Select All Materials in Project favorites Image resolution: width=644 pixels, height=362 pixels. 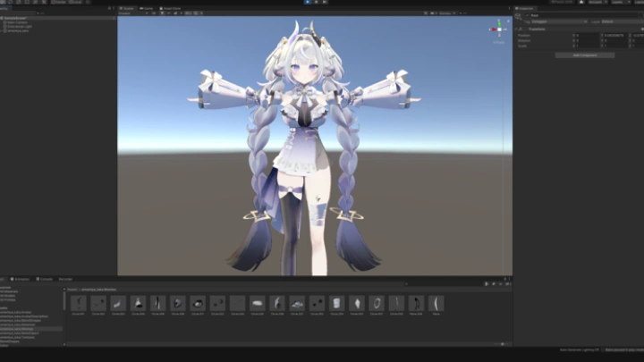pyautogui.click(x=9, y=291)
